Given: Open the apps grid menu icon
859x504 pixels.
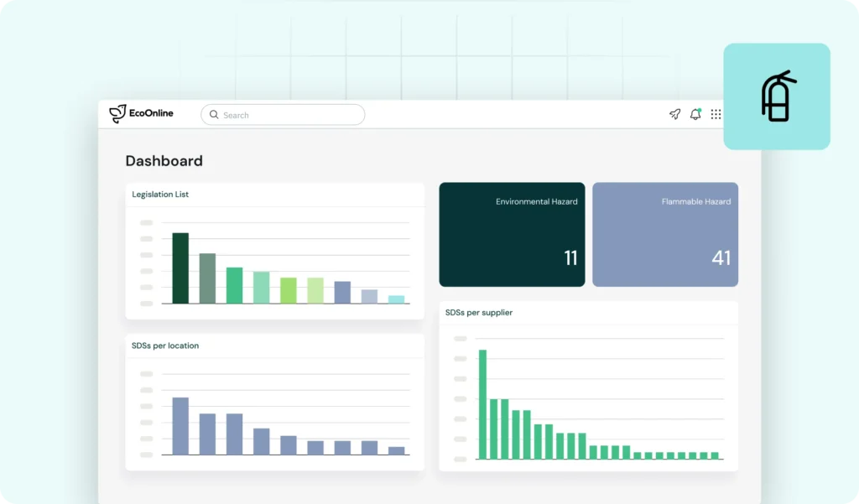Looking at the screenshot, I should click(716, 115).
